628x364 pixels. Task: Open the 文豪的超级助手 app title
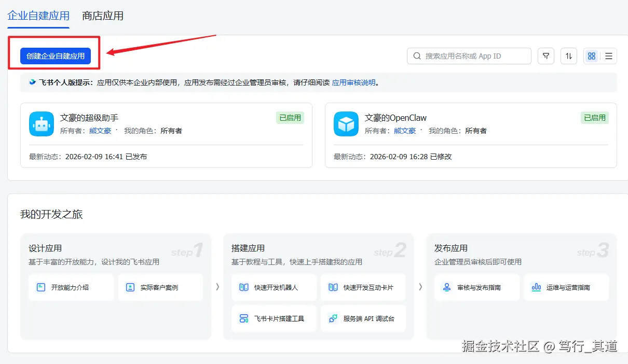pos(89,118)
